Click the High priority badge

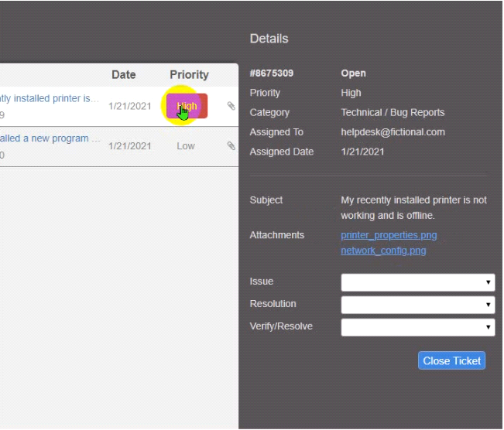click(x=187, y=106)
